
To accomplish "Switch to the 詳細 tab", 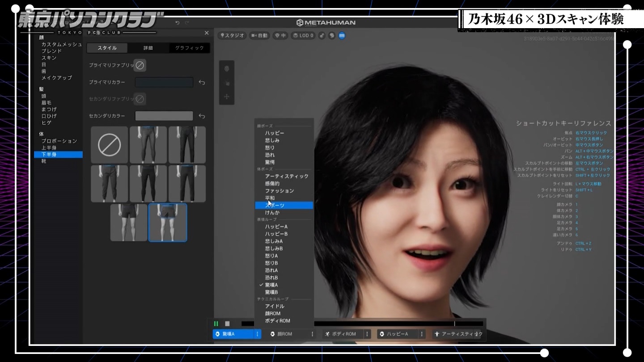I will pyautogui.click(x=148, y=48).
